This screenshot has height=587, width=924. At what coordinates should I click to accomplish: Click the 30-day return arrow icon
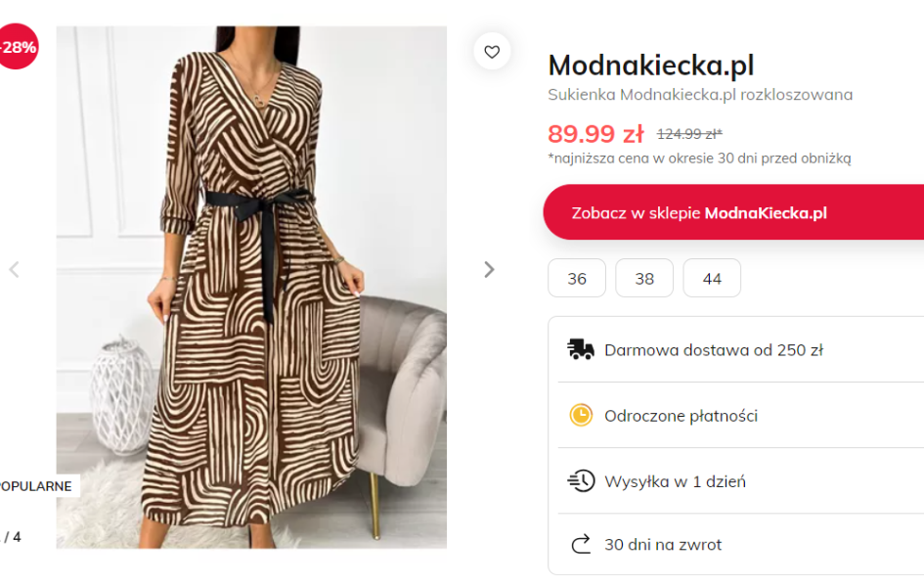click(581, 544)
